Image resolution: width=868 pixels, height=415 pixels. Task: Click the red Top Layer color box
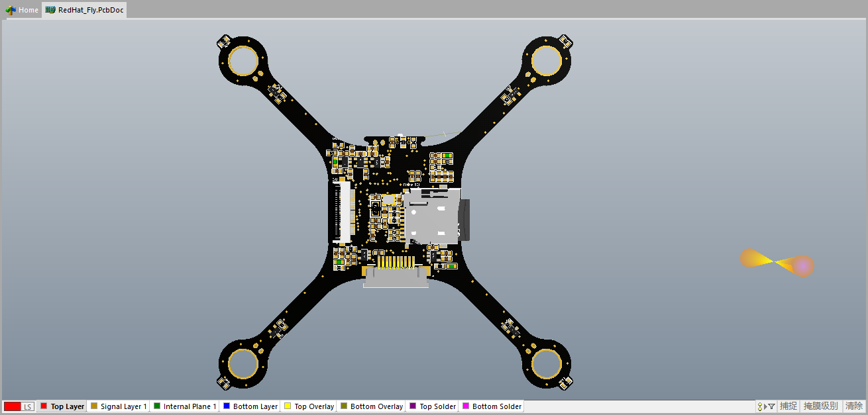pos(44,406)
